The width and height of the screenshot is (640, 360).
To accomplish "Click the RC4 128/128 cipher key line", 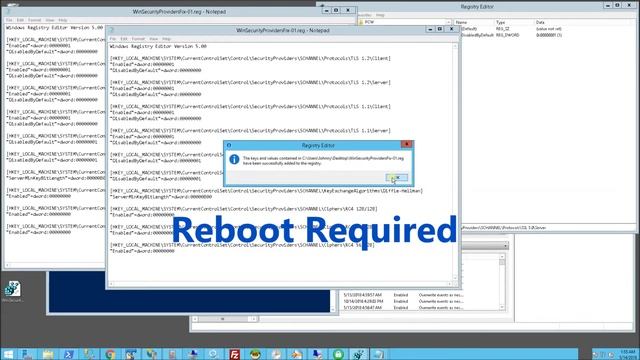I will [x=244, y=209].
